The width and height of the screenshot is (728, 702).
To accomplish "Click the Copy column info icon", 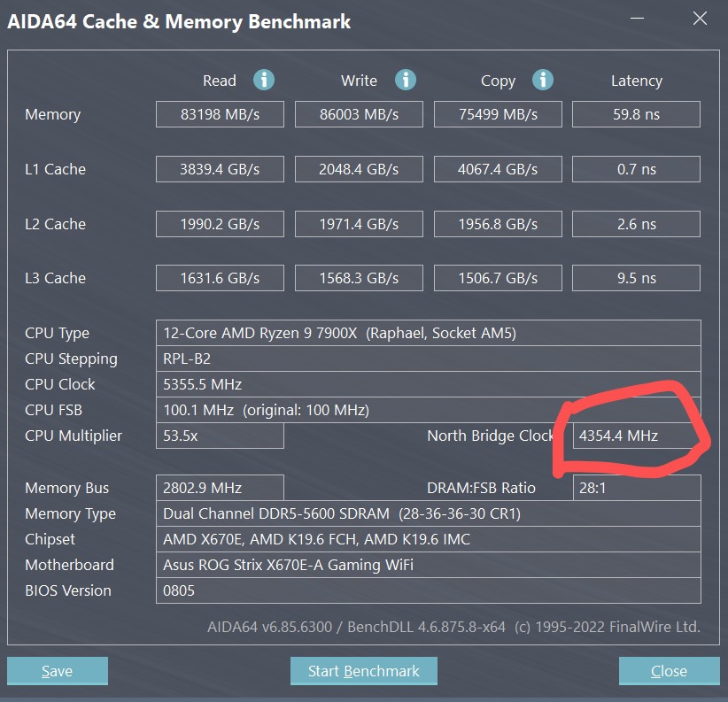I will point(543,80).
